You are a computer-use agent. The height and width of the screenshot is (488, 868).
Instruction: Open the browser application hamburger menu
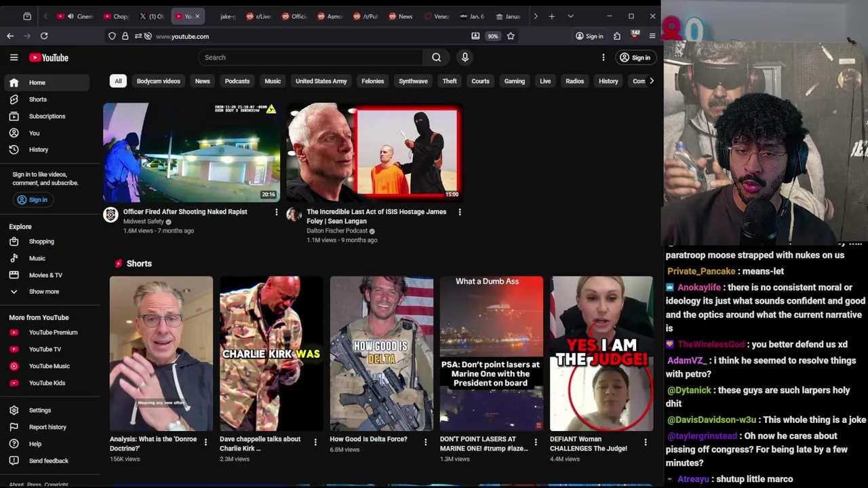pos(652,36)
